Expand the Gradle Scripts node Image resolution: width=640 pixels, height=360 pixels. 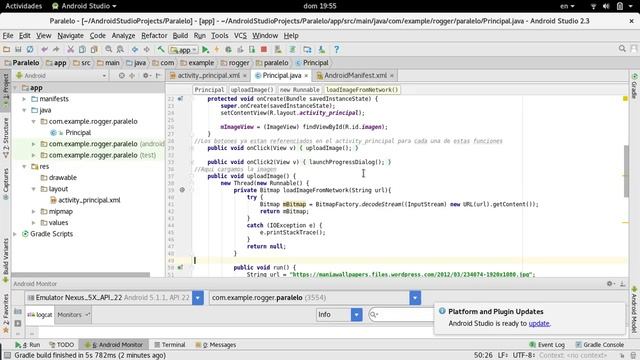[x=15, y=234]
